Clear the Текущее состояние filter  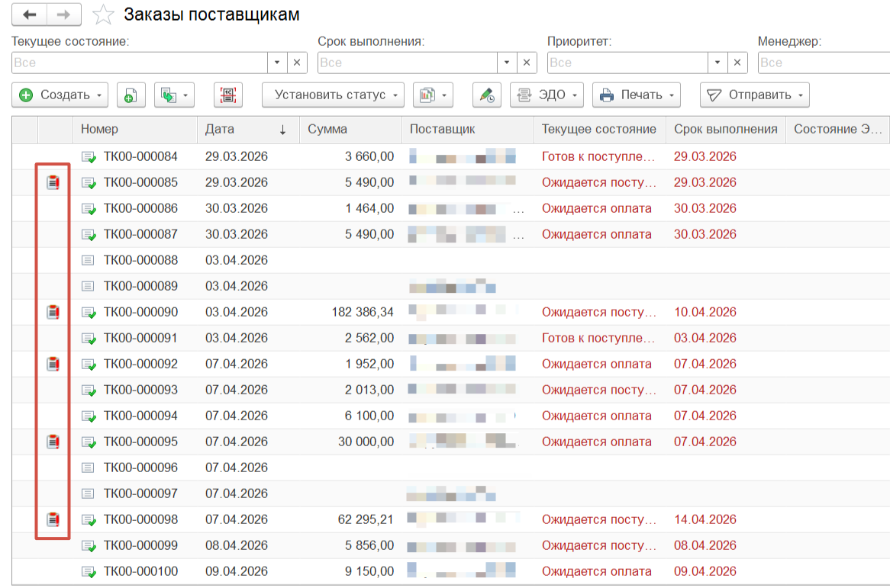pyautogui.click(x=297, y=63)
